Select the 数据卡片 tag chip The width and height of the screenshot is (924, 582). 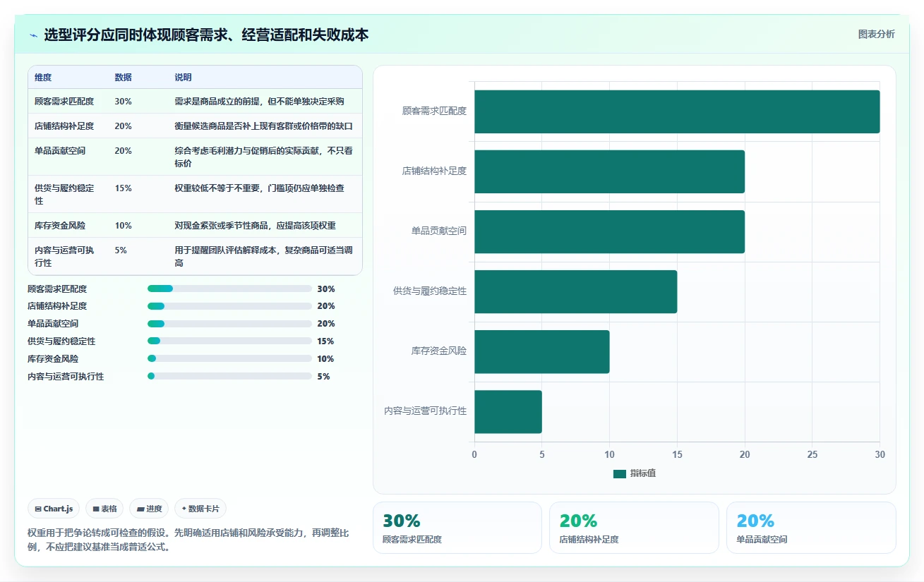(200, 509)
